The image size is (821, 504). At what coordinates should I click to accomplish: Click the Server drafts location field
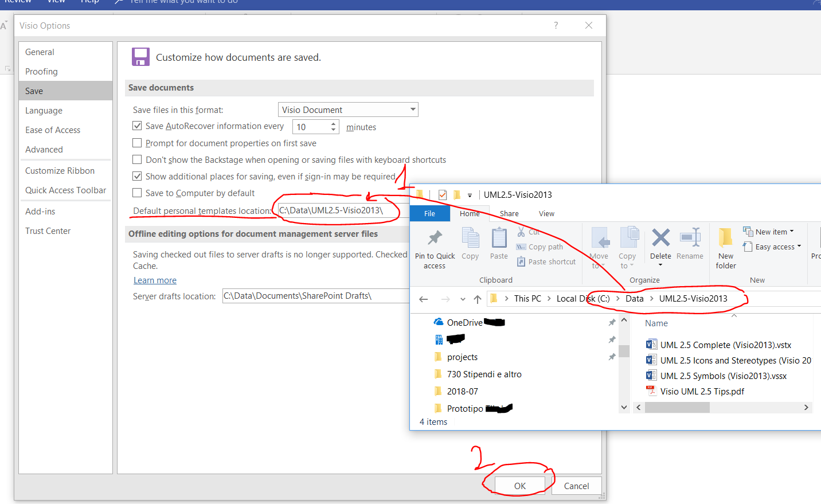pos(315,296)
